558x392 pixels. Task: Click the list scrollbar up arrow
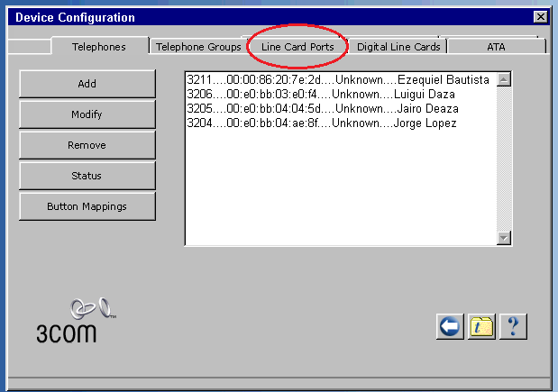pyautogui.click(x=504, y=79)
